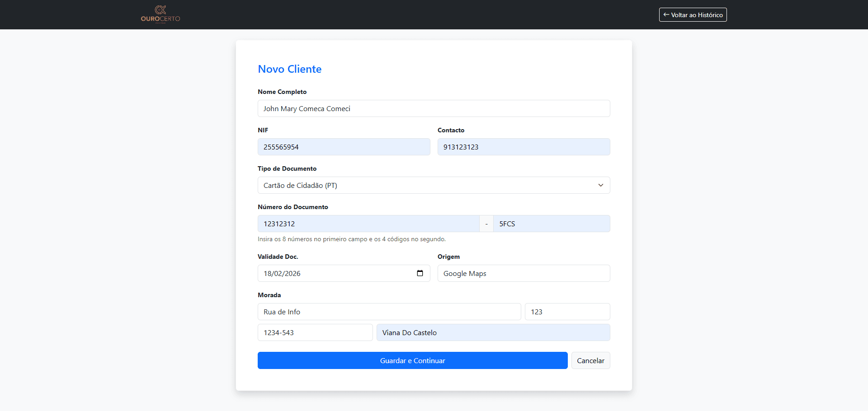Image resolution: width=868 pixels, height=411 pixels.
Task: Click the Número do Documento label
Action: [292, 207]
